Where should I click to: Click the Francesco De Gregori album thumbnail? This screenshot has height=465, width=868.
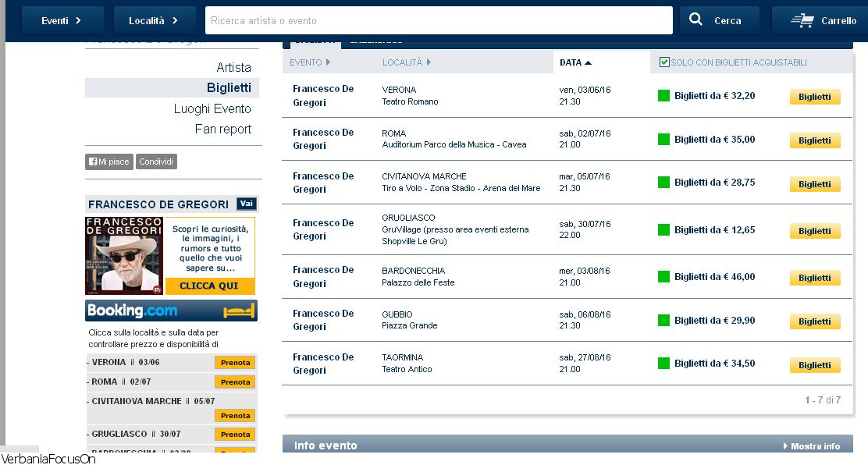(124, 256)
